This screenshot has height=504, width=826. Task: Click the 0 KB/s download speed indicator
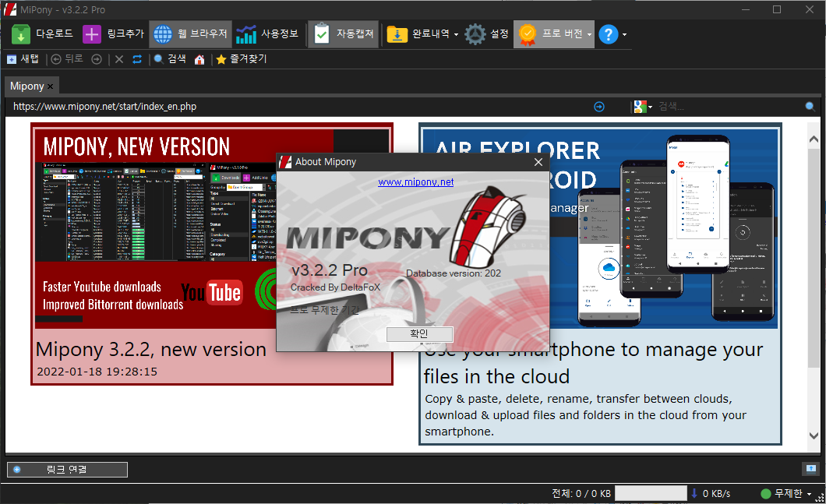point(711,493)
